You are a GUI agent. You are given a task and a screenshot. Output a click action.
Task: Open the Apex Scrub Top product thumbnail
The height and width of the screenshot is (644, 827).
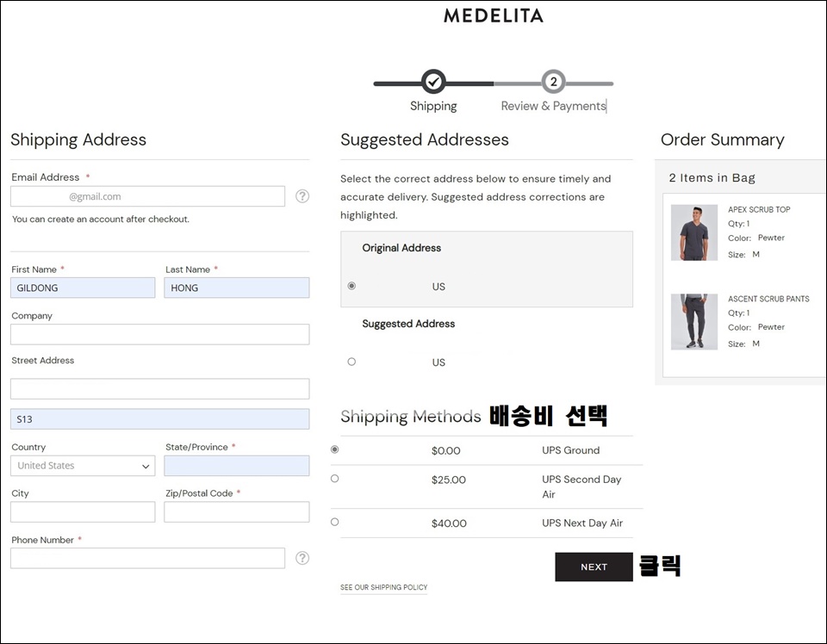(694, 232)
